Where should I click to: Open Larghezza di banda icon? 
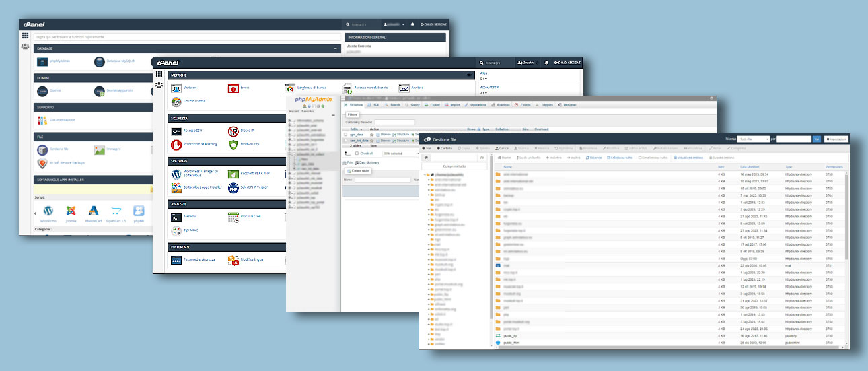click(x=290, y=88)
